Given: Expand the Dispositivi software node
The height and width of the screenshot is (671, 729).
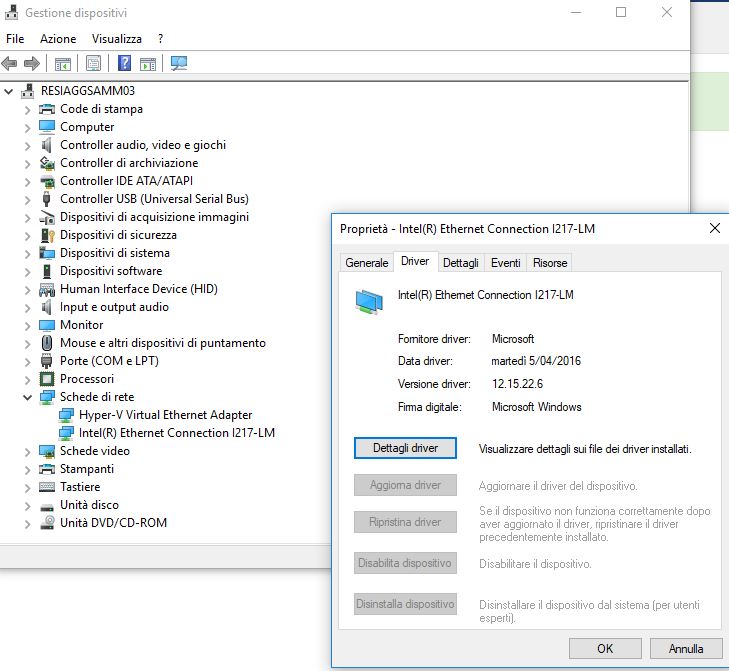Looking at the screenshot, I should (27, 272).
